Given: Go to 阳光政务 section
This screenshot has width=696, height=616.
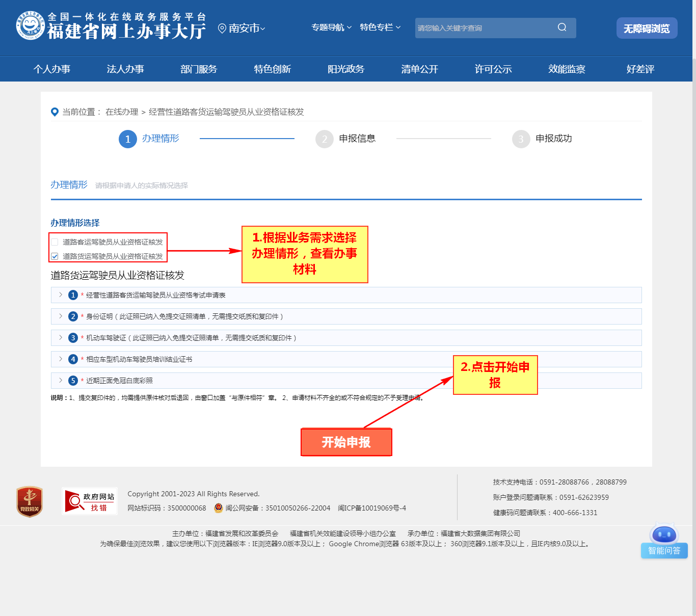Looking at the screenshot, I should click(346, 69).
